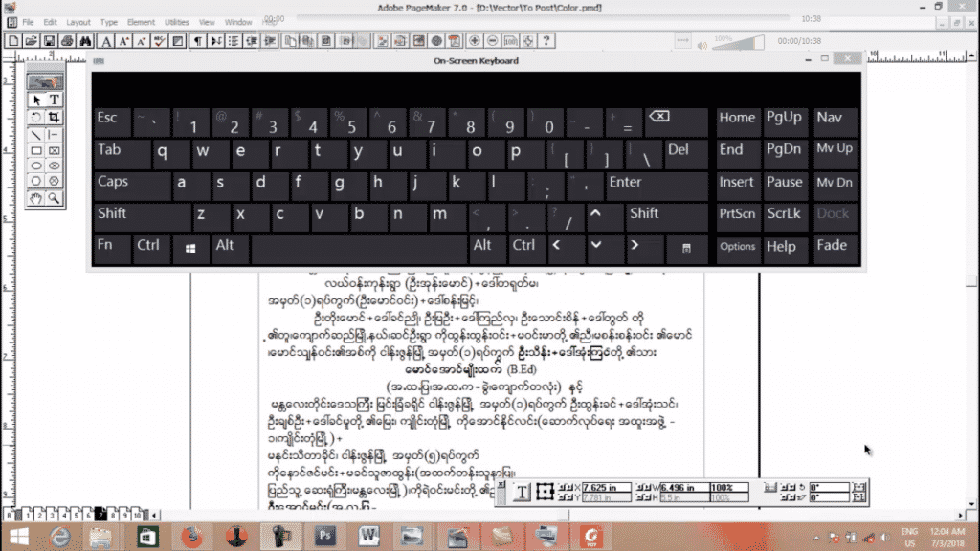Click the Open file toolbar icon
The width and height of the screenshot is (980, 551).
pos(31,41)
